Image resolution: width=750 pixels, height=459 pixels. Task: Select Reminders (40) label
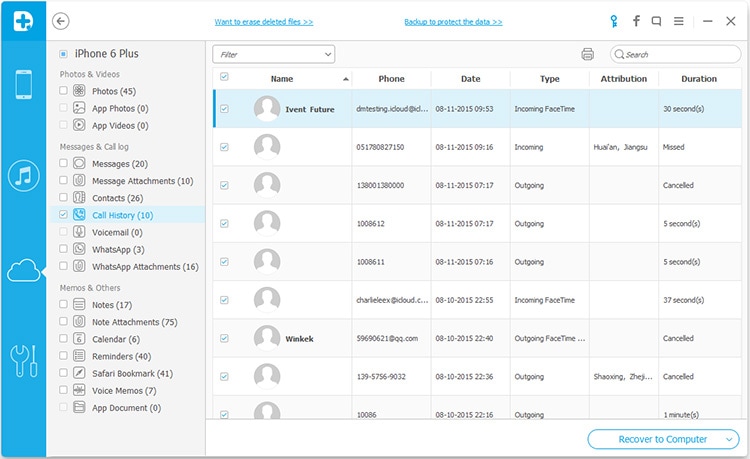[x=121, y=356]
